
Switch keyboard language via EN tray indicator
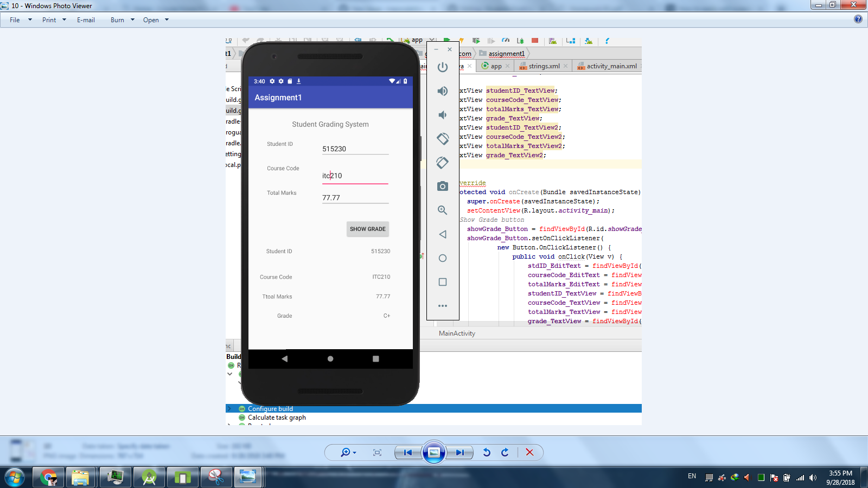point(692,476)
